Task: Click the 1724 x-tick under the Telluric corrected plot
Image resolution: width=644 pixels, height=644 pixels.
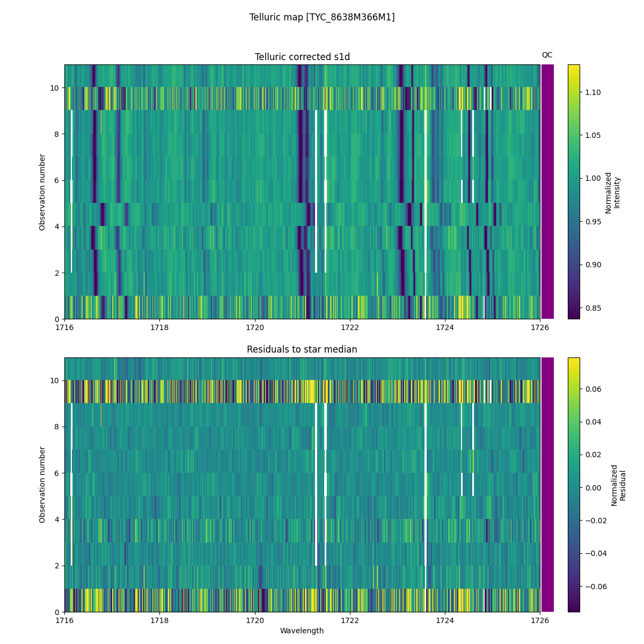Action: click(445, 327)
